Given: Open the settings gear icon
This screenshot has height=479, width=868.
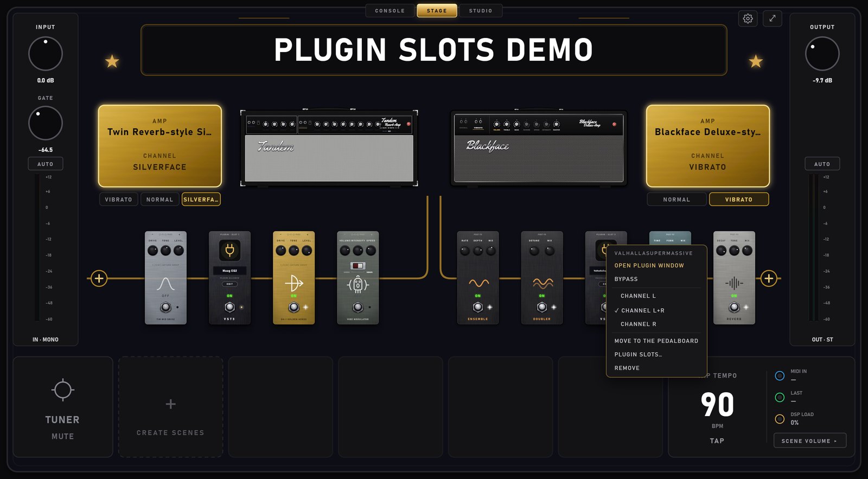Looking at the screenshot, I should (748, 18).
